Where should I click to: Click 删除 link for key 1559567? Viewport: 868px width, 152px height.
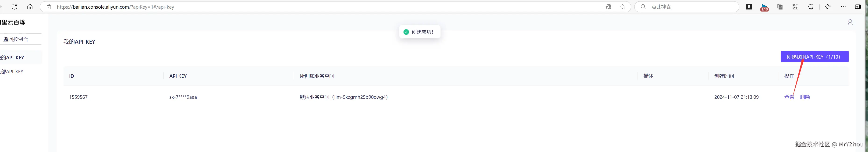coord(805,97)
